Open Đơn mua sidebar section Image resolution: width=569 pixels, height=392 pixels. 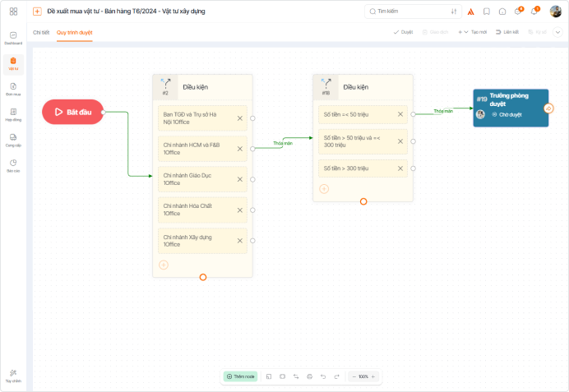tap(13, 90)
